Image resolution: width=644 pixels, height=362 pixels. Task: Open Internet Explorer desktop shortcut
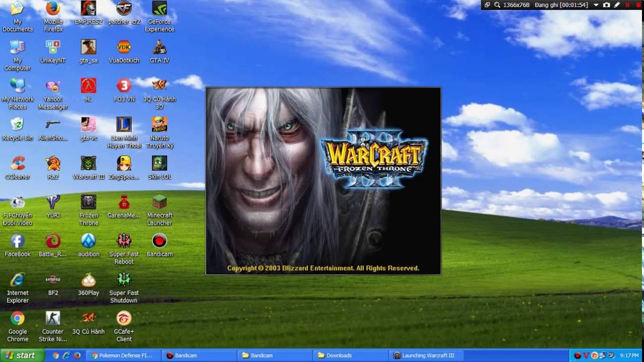point(18,288)
